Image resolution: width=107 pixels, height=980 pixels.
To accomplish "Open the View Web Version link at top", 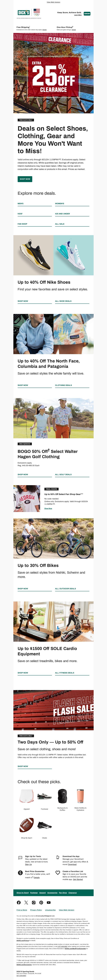I will coord(53,2).
